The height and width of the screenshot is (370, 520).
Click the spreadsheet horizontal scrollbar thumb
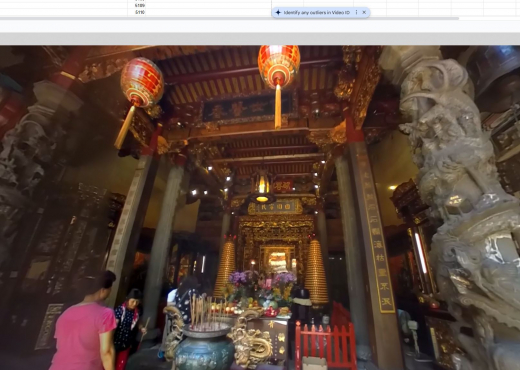tap(229, 18)
